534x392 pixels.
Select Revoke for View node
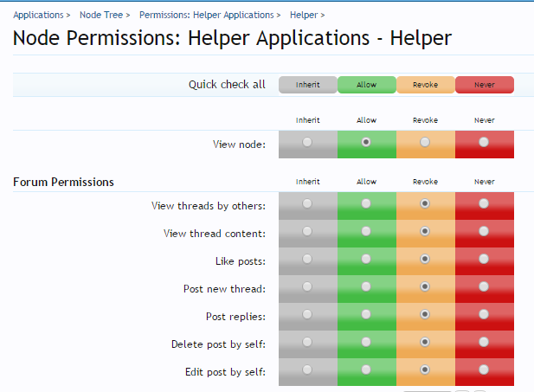(425, 143)
